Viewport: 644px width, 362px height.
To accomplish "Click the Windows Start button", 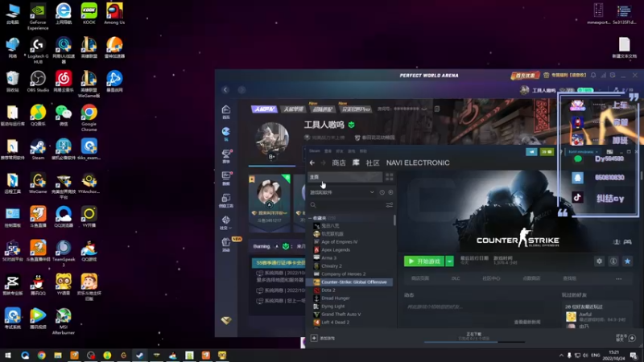I will [x=8, y=356].
